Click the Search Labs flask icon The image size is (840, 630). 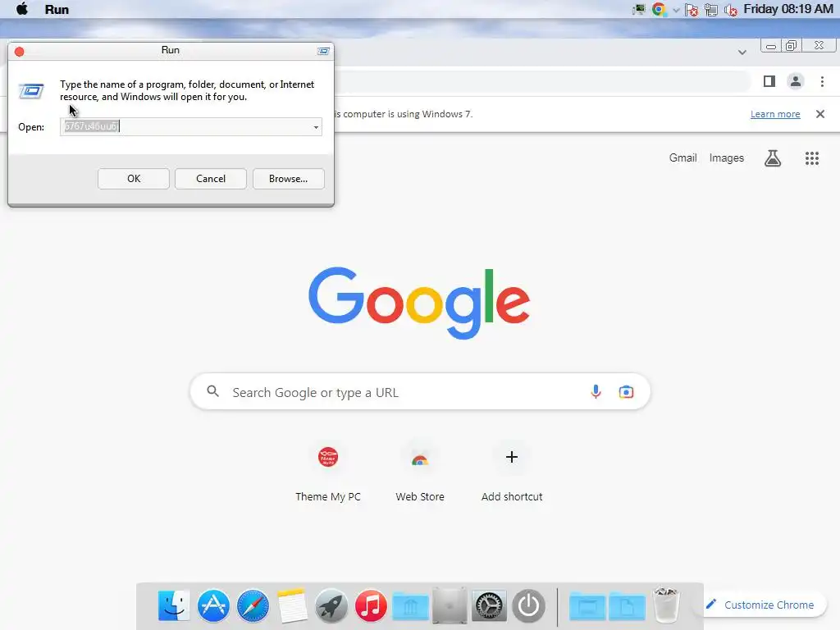click(773, 158)
